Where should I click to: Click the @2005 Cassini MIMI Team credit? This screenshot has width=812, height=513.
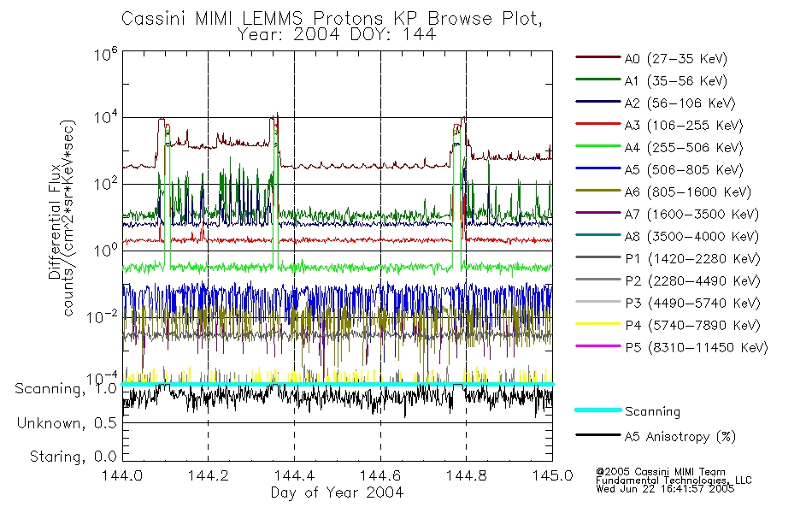661,472
